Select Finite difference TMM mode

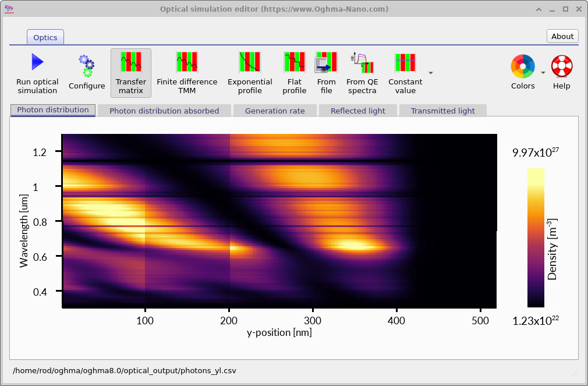(187, 73)
